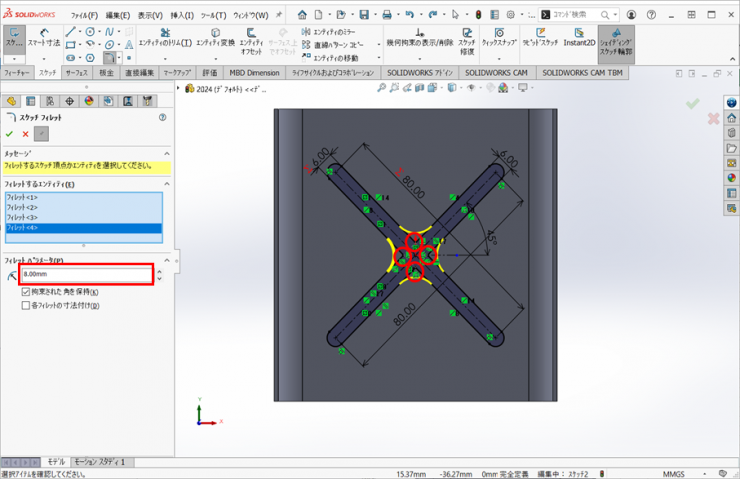Toggle the keep constrained corners checkbox
Image resolution: width=740 pixels, height=479 pixels.
point(26,292)
